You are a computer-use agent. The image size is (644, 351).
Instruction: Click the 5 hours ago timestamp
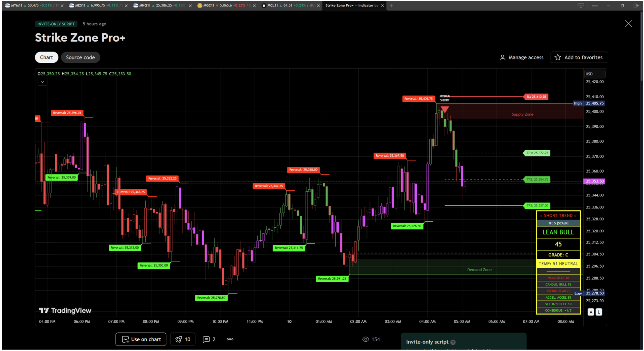point(94,24)
